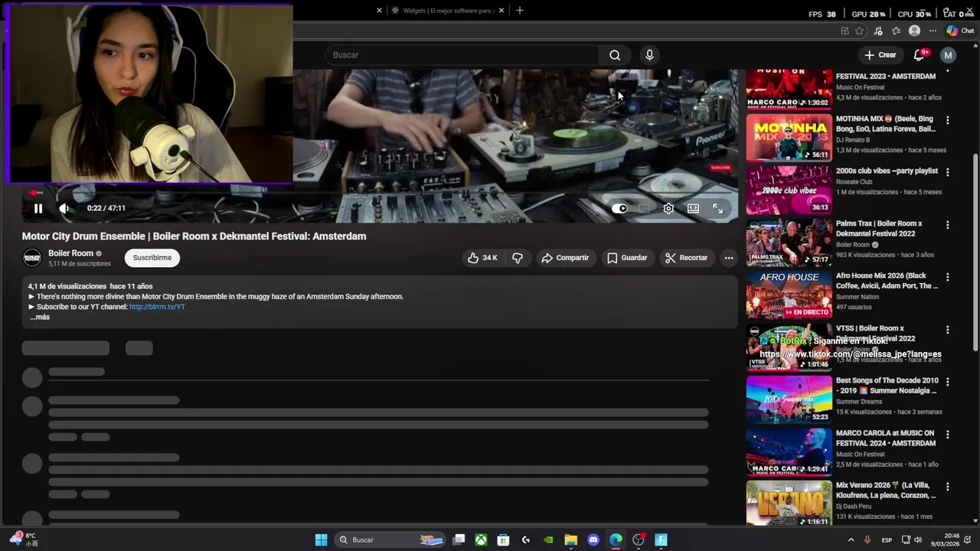Viewport: 980px width, 551px height.
Task: Open options for Best Songs of Decade
Action: [947, 382]
